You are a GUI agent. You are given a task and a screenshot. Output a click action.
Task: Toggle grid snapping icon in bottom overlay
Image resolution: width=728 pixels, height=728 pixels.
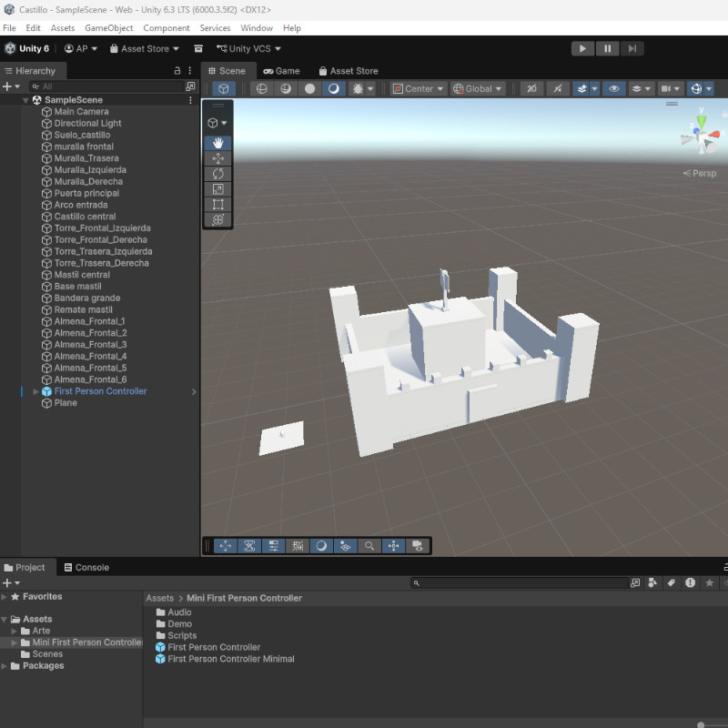point(298,546)
